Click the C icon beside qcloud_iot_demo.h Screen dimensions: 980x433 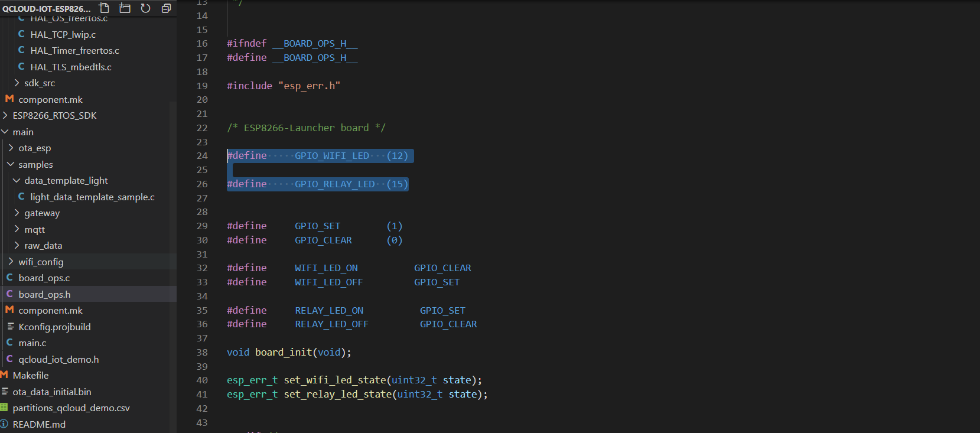9,359
